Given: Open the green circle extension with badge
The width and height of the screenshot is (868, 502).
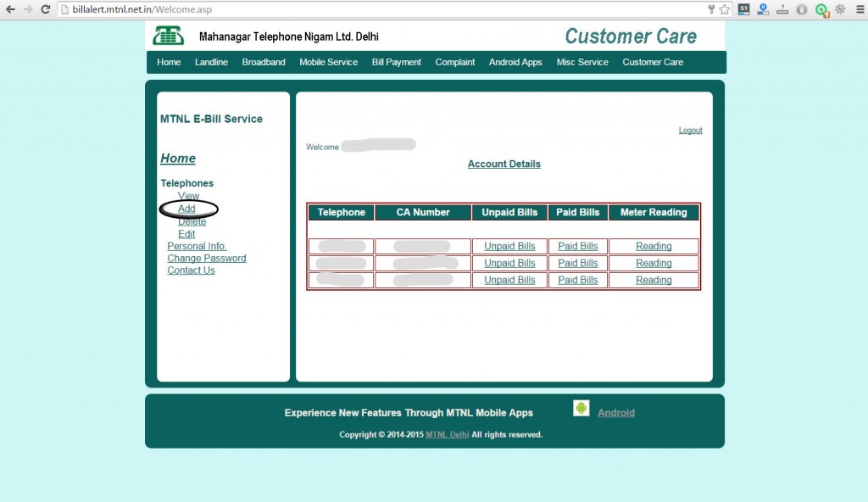Looking at the screenshot, I should (x=822, y=10).
